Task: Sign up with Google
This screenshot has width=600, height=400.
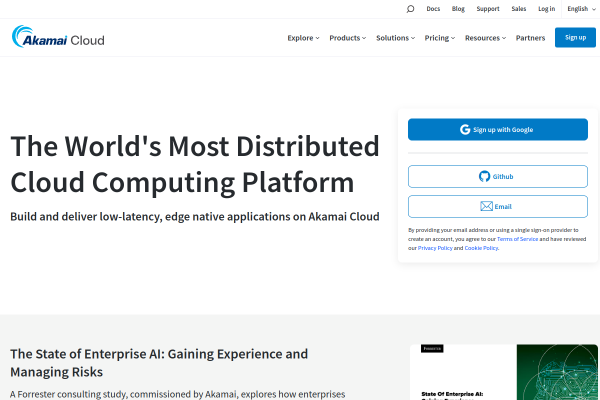Action: (497, 129)
